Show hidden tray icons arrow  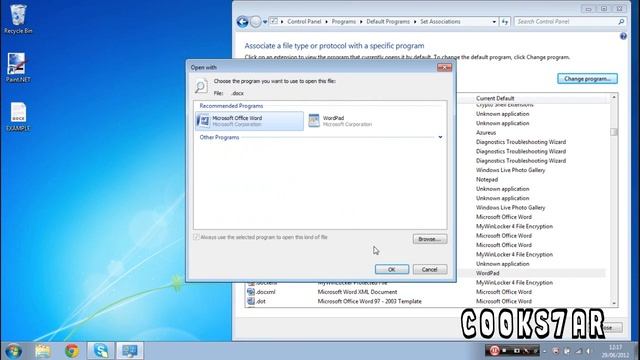click(x=544, y=351)
